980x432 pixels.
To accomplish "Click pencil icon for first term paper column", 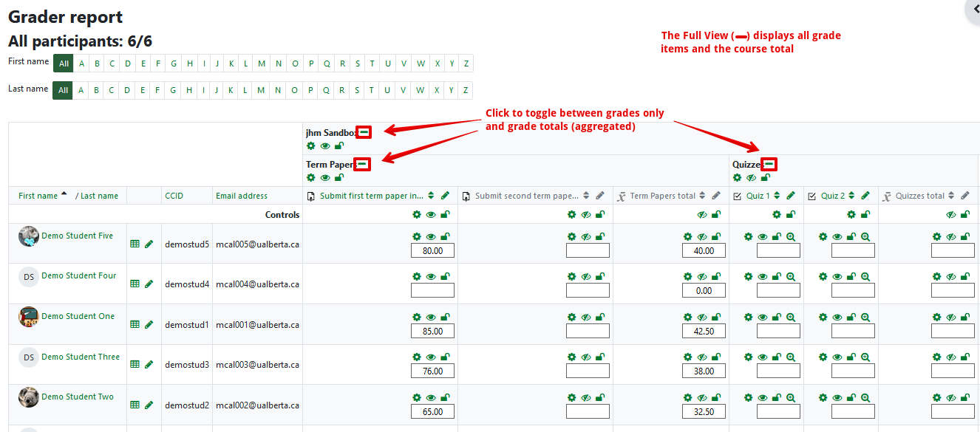I will 445,196.
